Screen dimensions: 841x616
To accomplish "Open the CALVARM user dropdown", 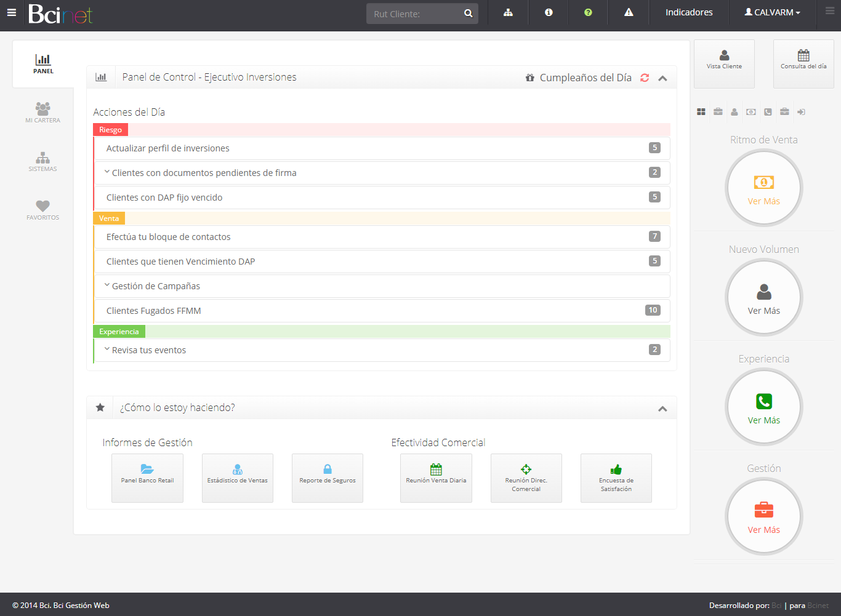I will pos(772,12).
